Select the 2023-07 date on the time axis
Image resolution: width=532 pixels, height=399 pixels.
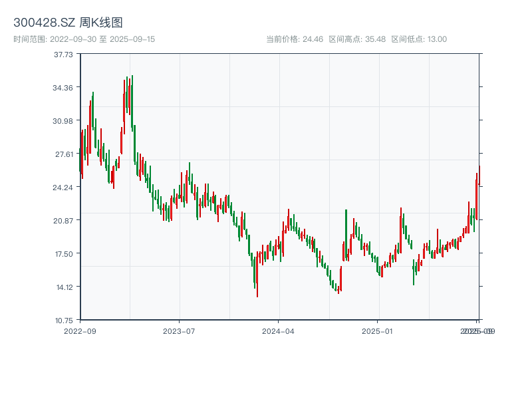[179, 331]
